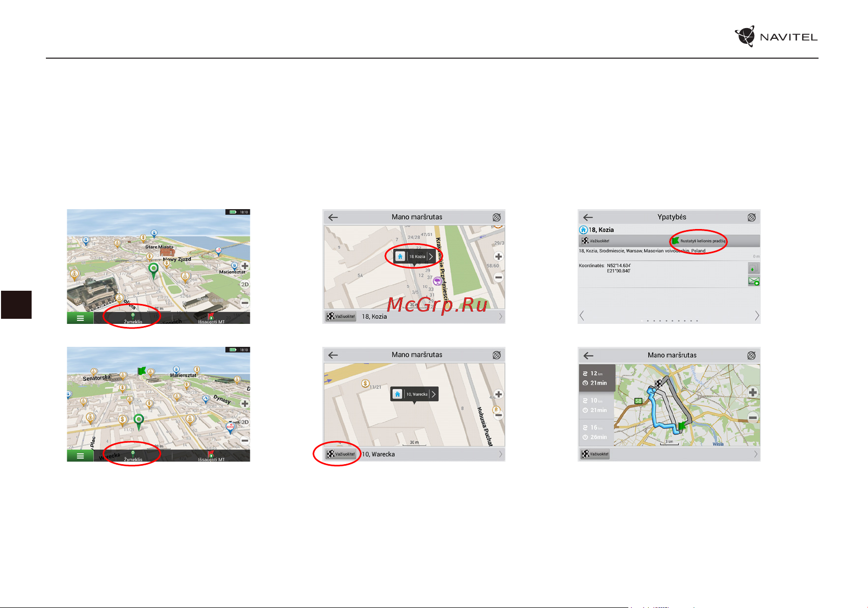This screenshot has width=868, height=608.
Task: Tap the green envelope send icon in Ypatybės
Action: [754, 281]
